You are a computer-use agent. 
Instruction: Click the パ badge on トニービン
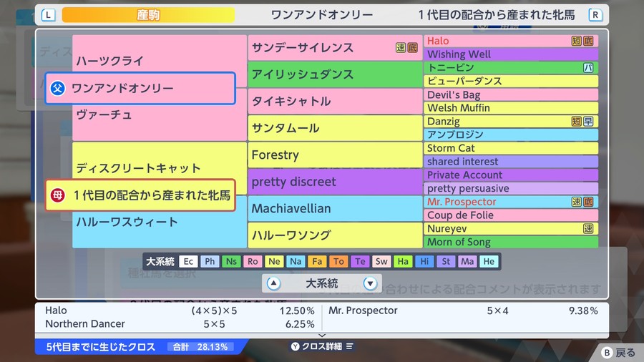point(588,68)
